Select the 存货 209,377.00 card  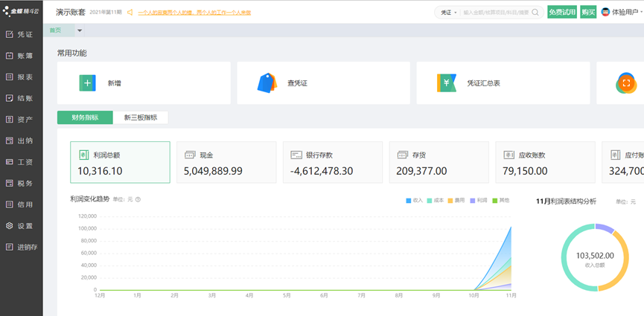point(439,162)
